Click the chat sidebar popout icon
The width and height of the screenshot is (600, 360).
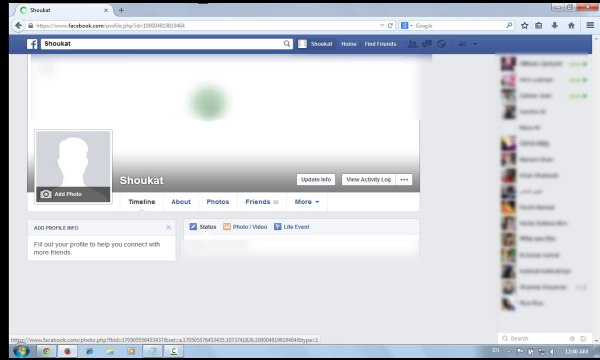point(583,339)
